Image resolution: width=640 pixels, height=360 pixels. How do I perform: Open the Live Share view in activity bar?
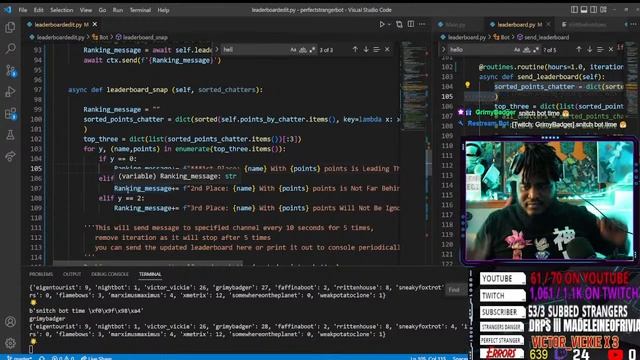(10, 156)
